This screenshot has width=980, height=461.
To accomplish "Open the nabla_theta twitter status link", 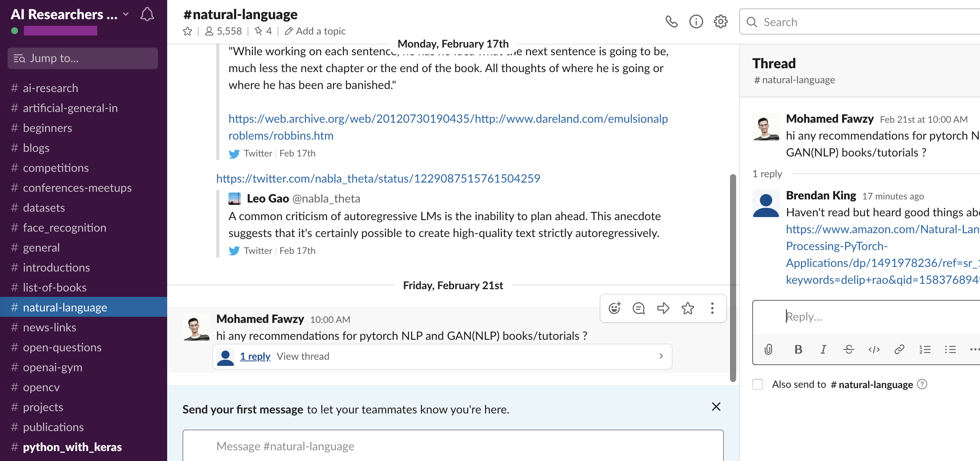I will click(378, 178).
